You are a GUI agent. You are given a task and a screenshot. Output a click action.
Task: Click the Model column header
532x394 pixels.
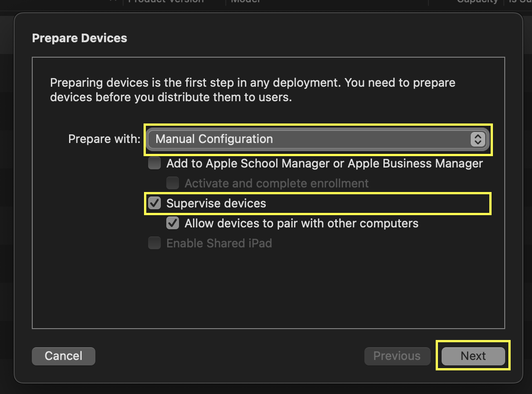coord(245,2)
